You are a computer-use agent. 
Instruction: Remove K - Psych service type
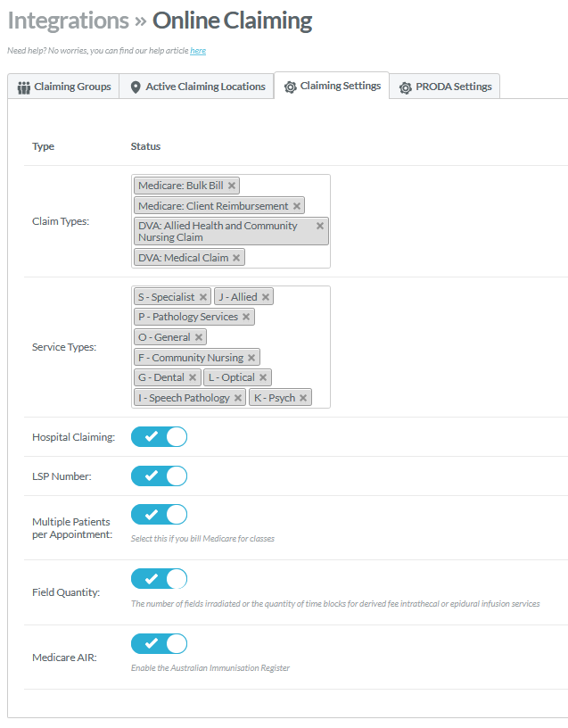[303, 398]
